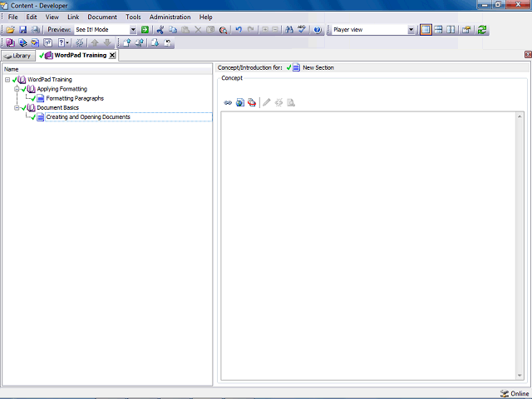Open the Player view dropdown
This screenshot has width=532, height=399.
click(x=411, y=30)
